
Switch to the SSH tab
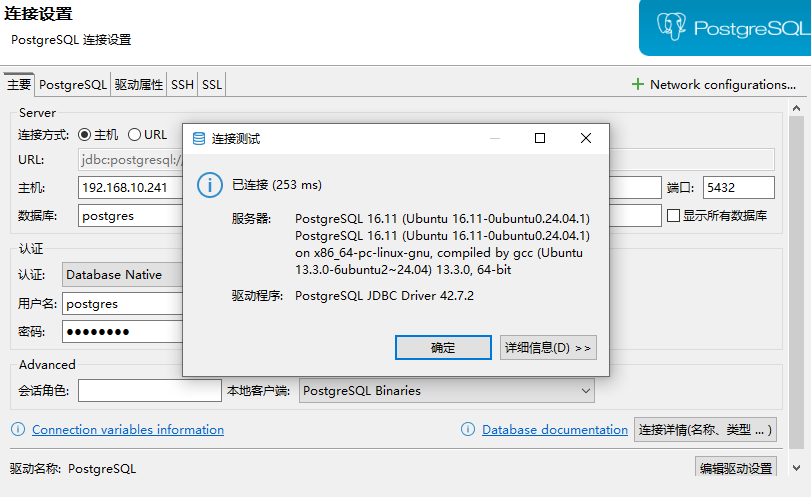[x=182, y=85]
